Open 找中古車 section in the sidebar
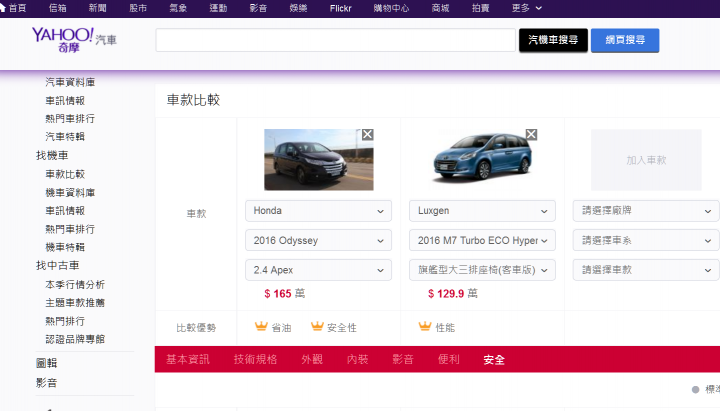 pyautogui.click(x=57, y=265)
